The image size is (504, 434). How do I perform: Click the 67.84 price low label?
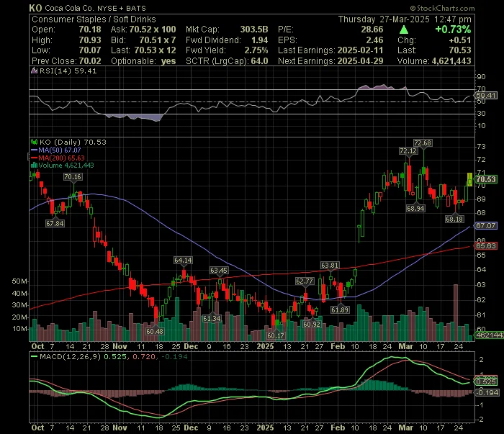click(55, 223)
